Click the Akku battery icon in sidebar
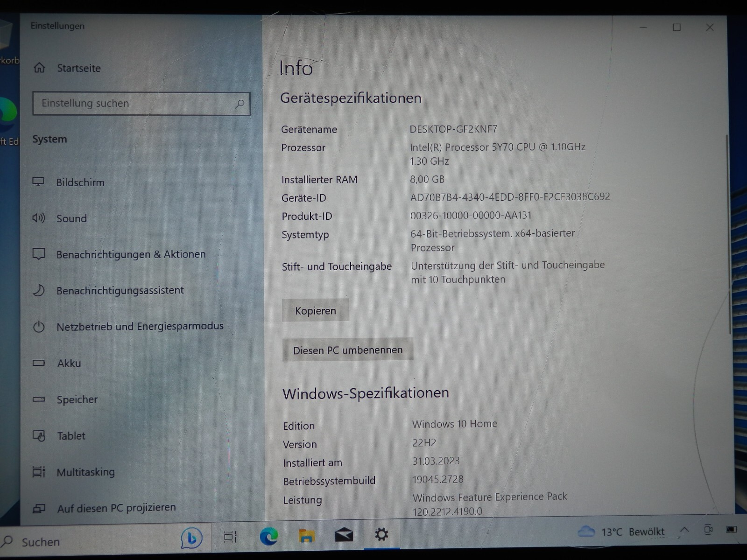 (39, 363)
